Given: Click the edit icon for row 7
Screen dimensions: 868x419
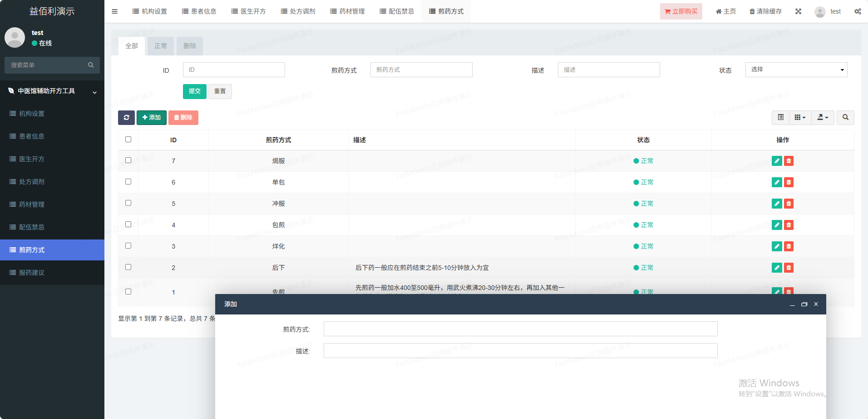Looking at the screenshot, I should 777,161.
